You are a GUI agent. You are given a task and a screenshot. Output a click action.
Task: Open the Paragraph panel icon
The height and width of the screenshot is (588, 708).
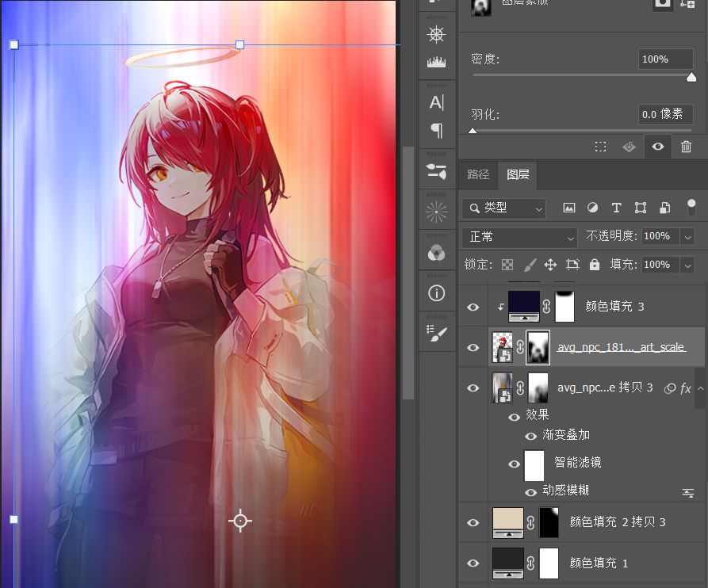coord(436,131)
